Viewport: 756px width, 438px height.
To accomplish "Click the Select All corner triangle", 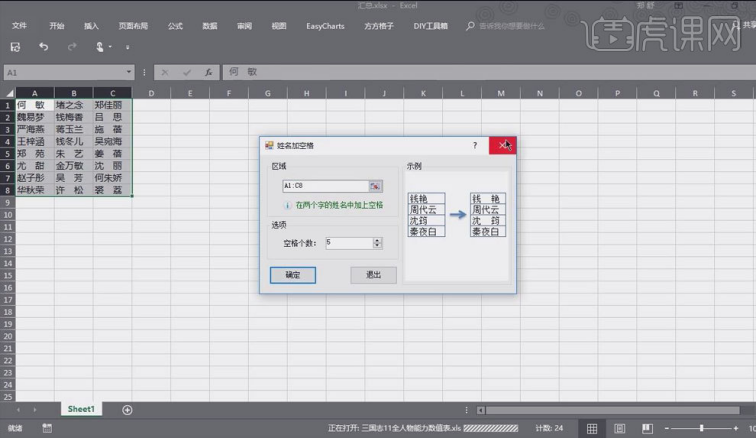I will click(9, 93).
